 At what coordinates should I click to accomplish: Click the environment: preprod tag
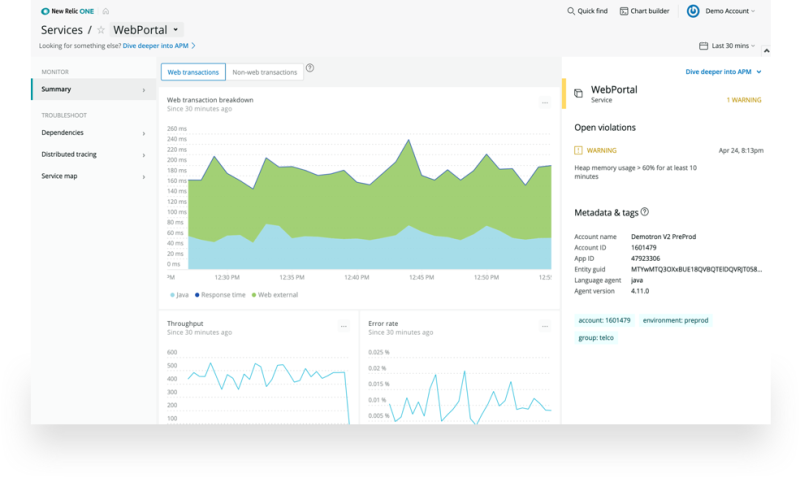[676, 320]
